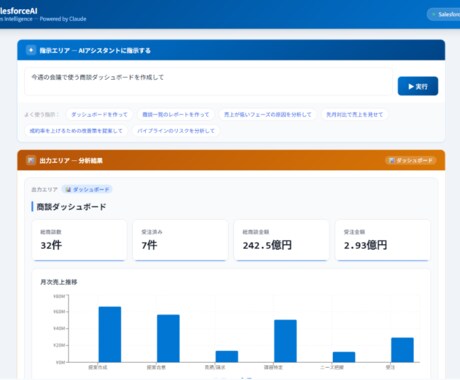
Task: Click the 月次売上推移 chart title
Action: coord(59,282)
